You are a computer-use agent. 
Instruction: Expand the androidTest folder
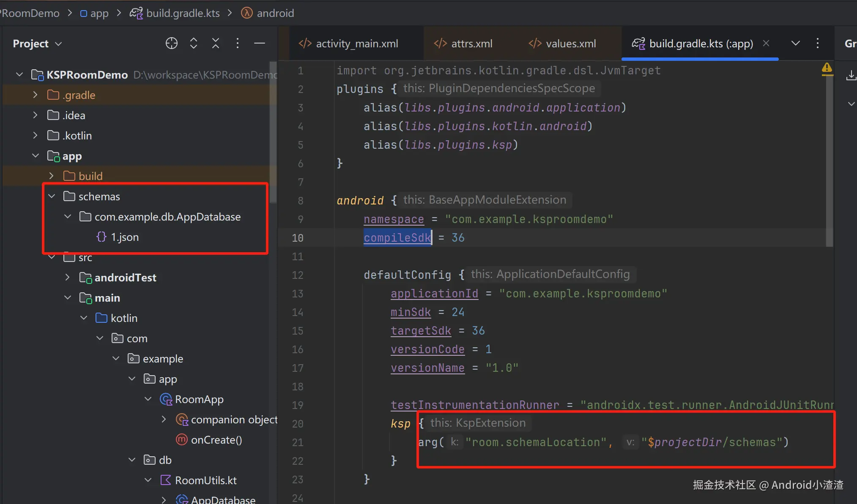point(68,278)
